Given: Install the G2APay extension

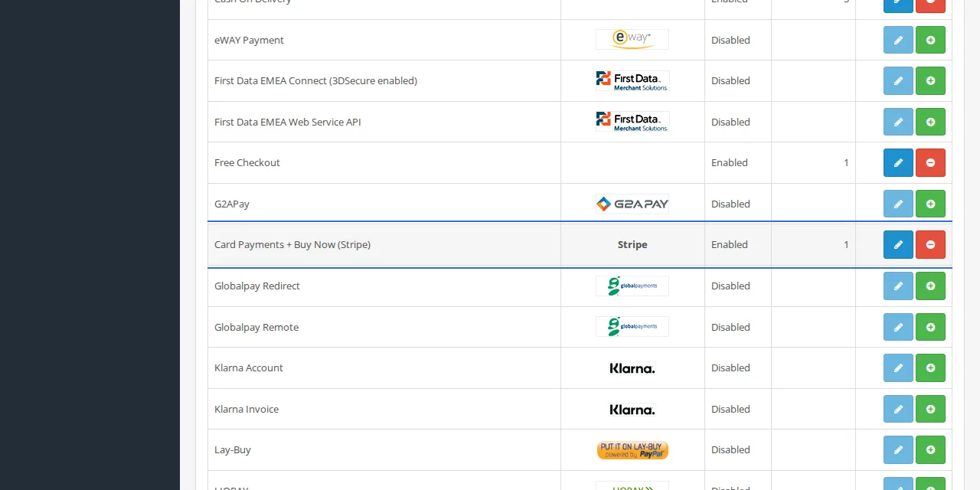Looking at the screenshot, I should click(930, 204).
